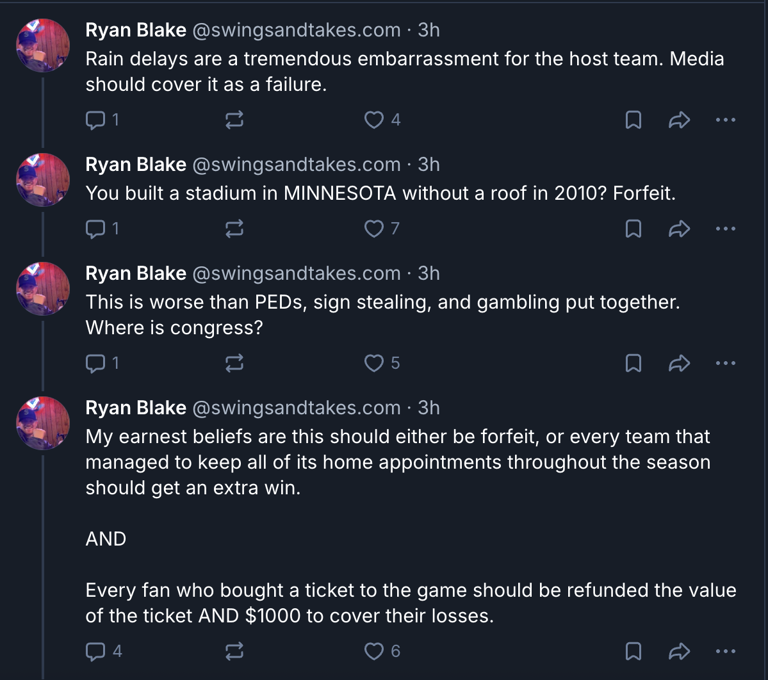Screen dimensions: 768x680
Task: Open the 3h timestamp on the congress post
Action: coord(428,274)
